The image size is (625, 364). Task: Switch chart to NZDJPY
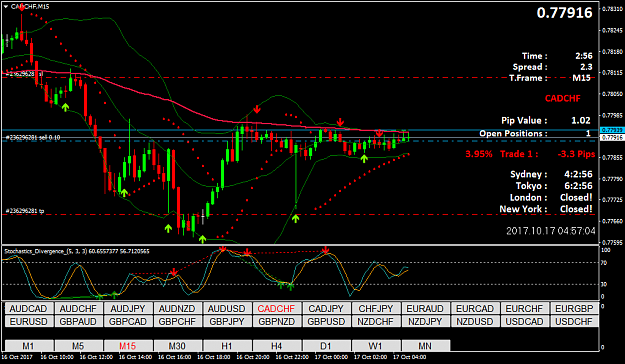pos(425,321)
